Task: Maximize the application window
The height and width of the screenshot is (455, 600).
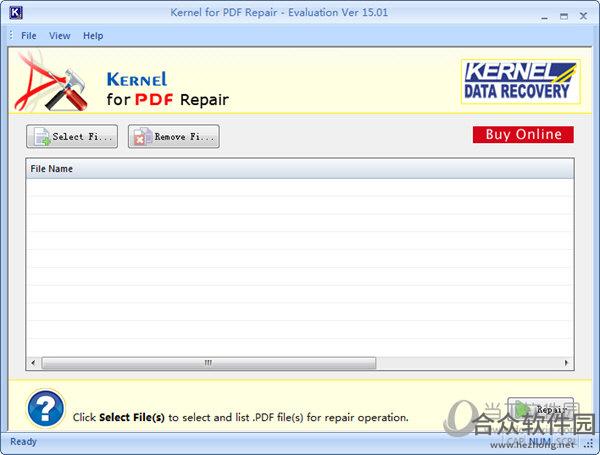Action: coord(564,16)
